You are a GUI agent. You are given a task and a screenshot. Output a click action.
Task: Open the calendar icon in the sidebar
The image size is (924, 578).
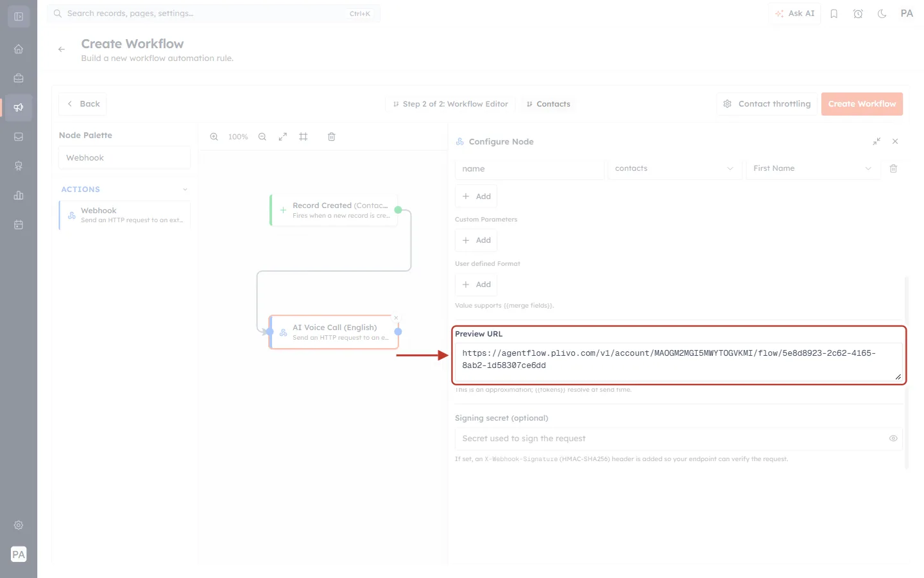coord(19,225)
